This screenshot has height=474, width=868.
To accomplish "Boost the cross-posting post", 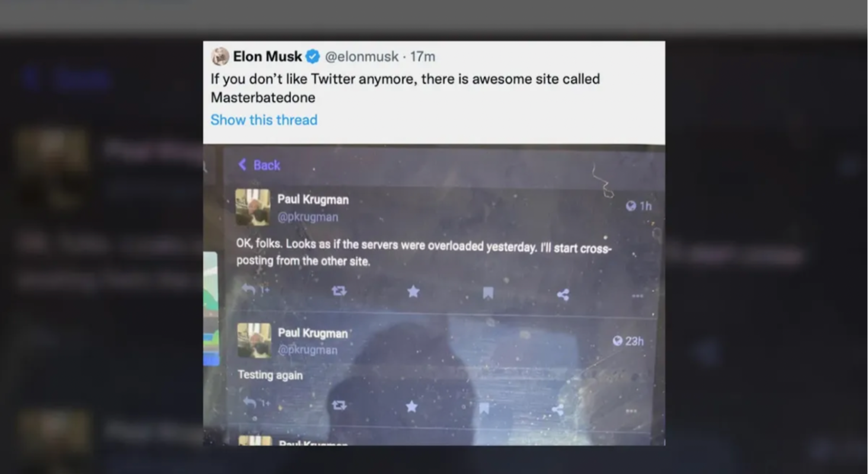I will (339, 291).
